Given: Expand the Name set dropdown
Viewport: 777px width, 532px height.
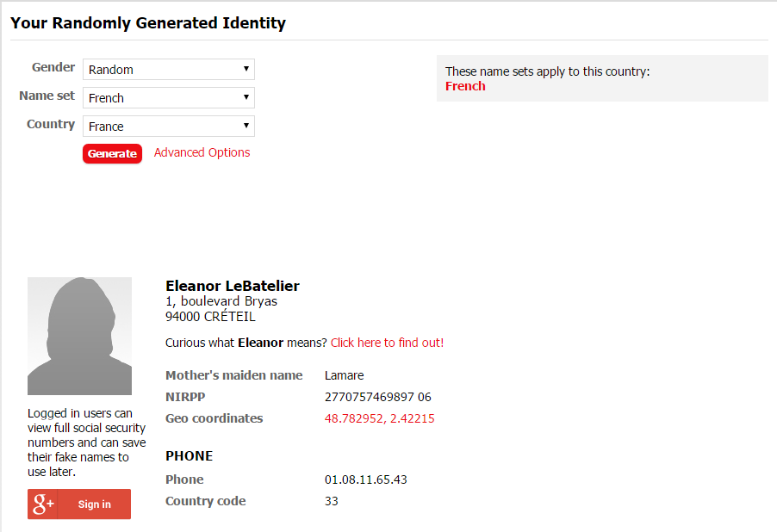Looking at the screenshot, I should 168,98.
